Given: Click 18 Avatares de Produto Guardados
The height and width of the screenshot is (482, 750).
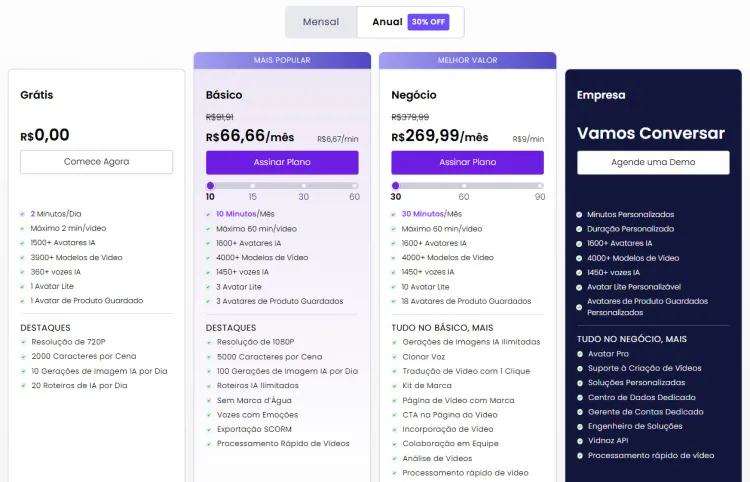Looking at the screenshot, I should click(466, 301).
